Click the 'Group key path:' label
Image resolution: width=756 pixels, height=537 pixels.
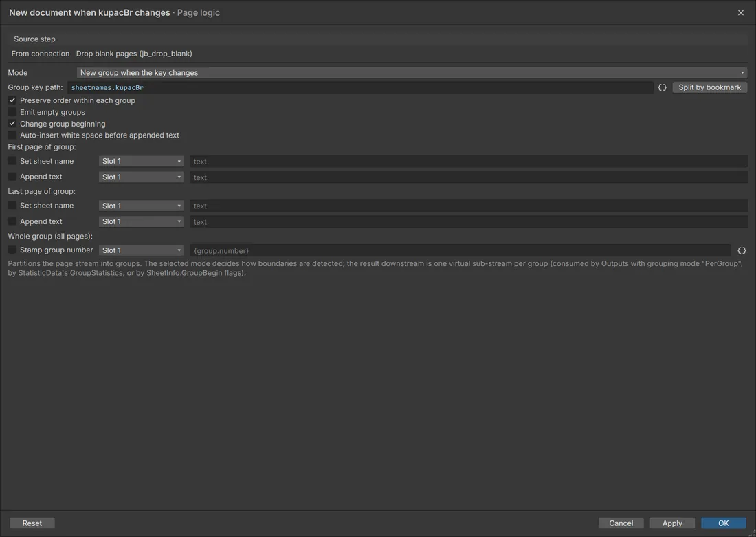35,87
